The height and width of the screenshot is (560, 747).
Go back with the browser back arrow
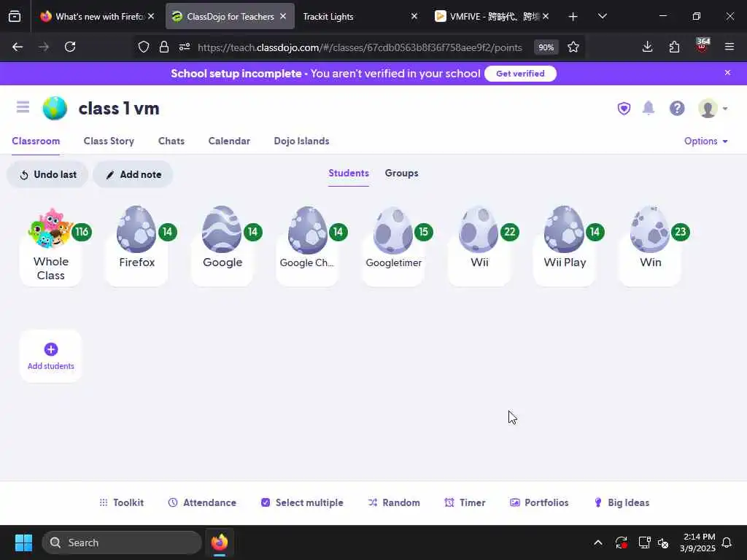(18, 47)
